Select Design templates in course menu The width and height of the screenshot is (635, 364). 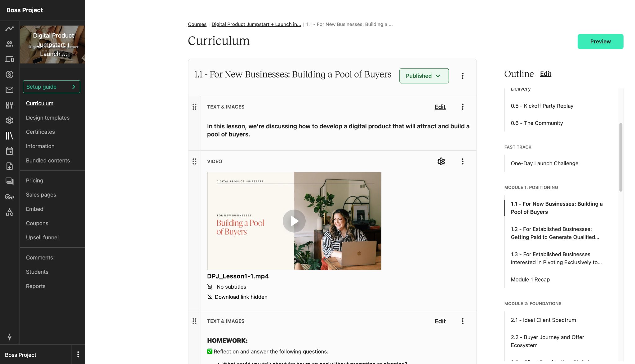click(x=48, y=118)
